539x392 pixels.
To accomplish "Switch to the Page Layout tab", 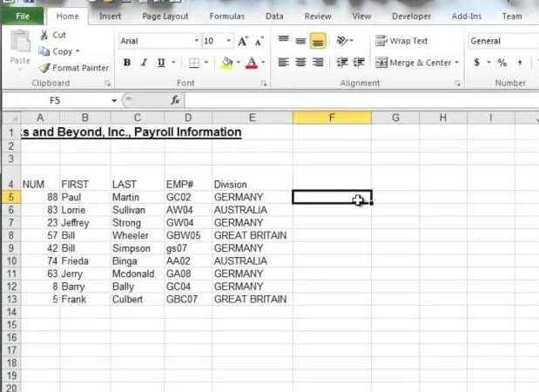I will (x=165, y=17).
